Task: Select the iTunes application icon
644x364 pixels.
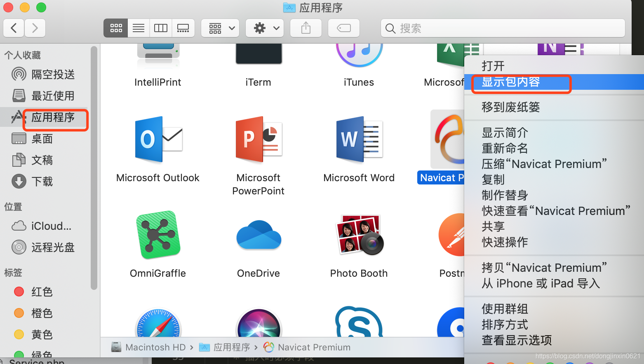Action: pos(359,55)
